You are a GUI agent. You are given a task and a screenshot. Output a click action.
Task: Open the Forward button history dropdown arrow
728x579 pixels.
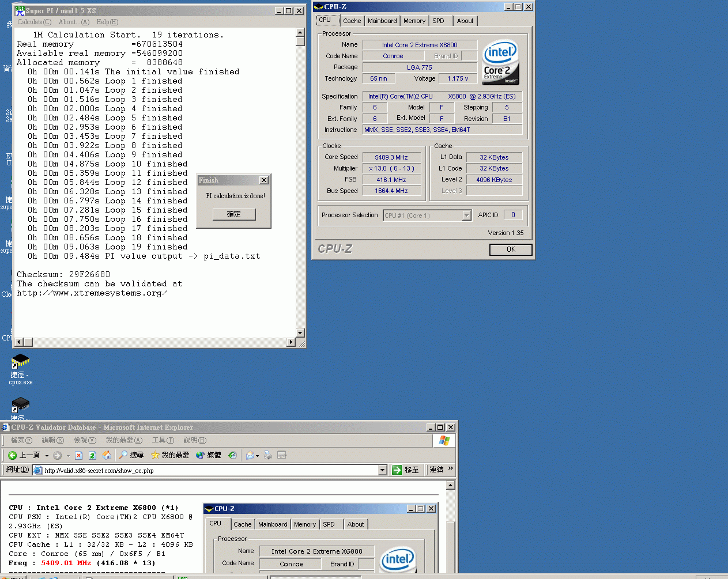tap(67, 455)
